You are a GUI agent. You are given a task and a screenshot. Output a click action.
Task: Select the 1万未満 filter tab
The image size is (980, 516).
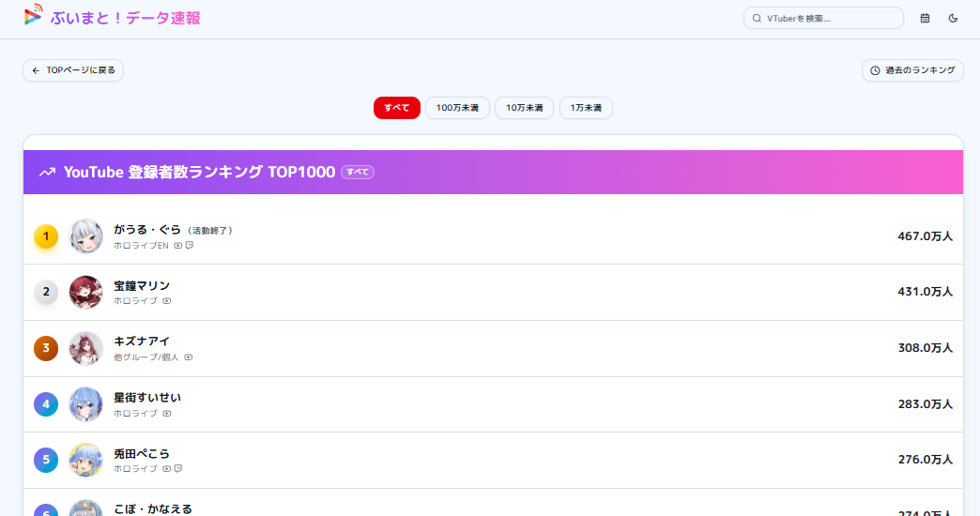[586, 108]
